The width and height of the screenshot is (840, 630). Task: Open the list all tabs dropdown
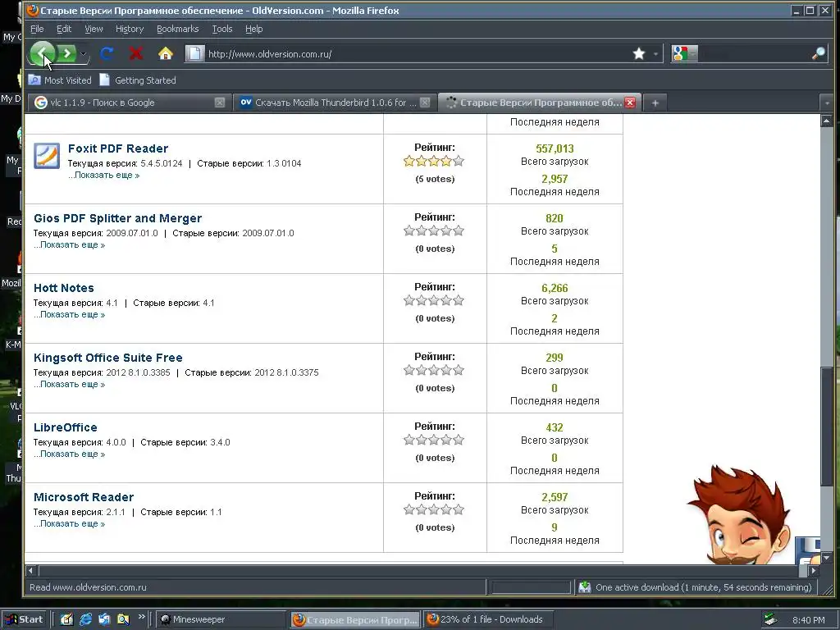click(x=827, y=103)
